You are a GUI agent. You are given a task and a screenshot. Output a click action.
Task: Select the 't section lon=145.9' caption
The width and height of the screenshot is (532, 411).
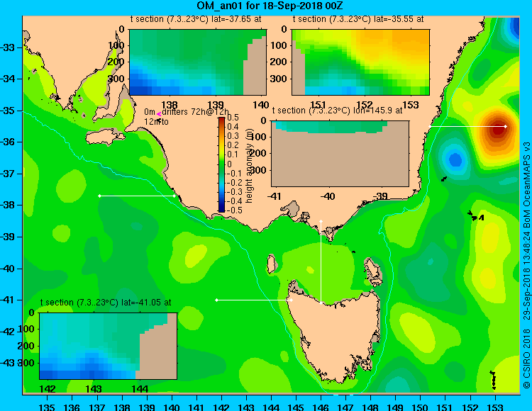click(x=338, y=111)
